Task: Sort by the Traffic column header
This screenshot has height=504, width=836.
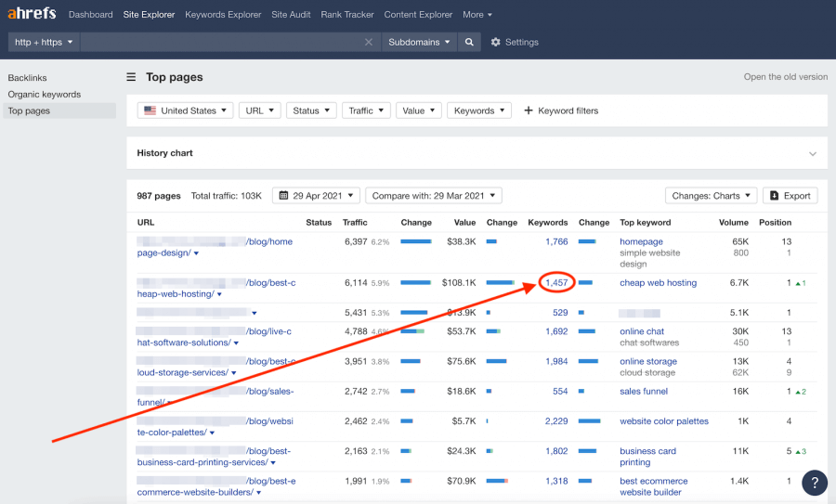Action: [x=355, y=223]
